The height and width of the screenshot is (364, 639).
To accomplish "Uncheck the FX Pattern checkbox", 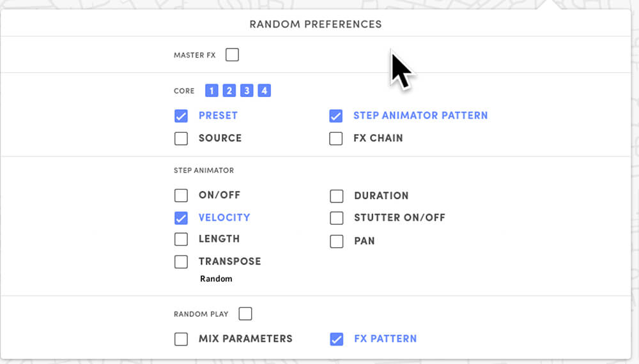I will tap(337, 339).
